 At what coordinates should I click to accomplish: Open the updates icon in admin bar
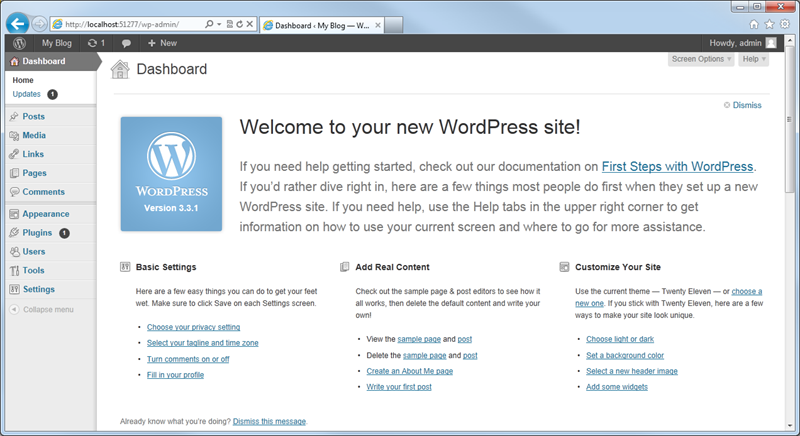coord(96,43)
